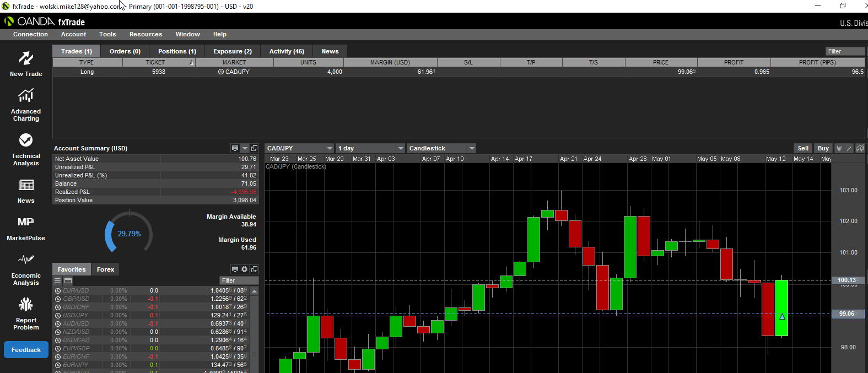Select the Long CAD/JPY trade row
This screenshot has width=868, height=373.
[x=459, y=72]
